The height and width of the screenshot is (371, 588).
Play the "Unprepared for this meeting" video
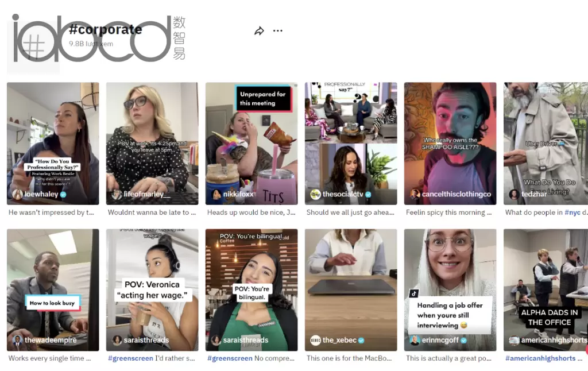(252, 144)
